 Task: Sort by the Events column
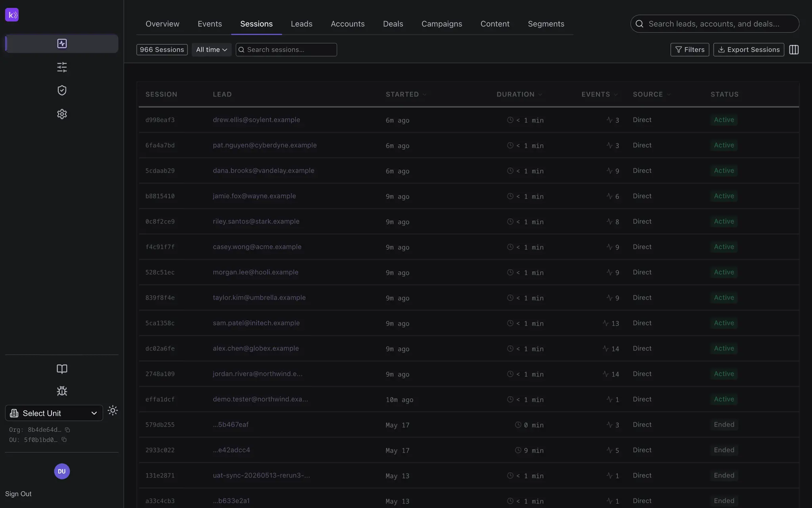coord(599,94)
